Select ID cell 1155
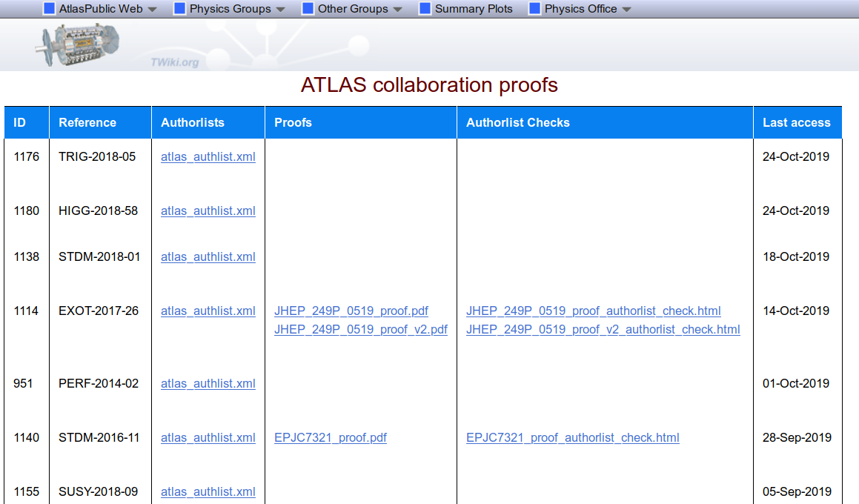This screenshot has width=859, height=504. point(26,492)
